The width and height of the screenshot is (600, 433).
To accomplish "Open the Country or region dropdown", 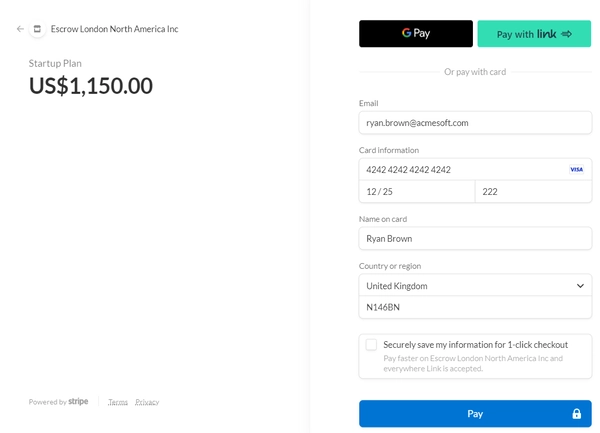I will point(475,286).
